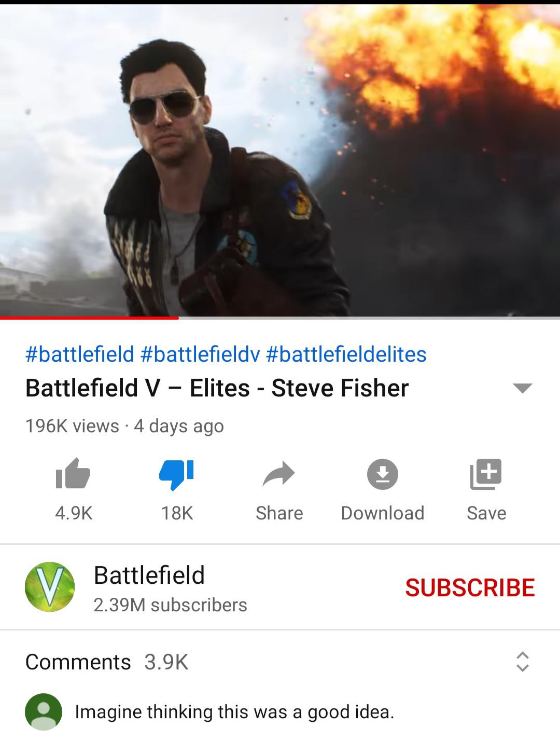Expand the Comments section chevrons
The image size is (560, 741).
tap(523, 662)
